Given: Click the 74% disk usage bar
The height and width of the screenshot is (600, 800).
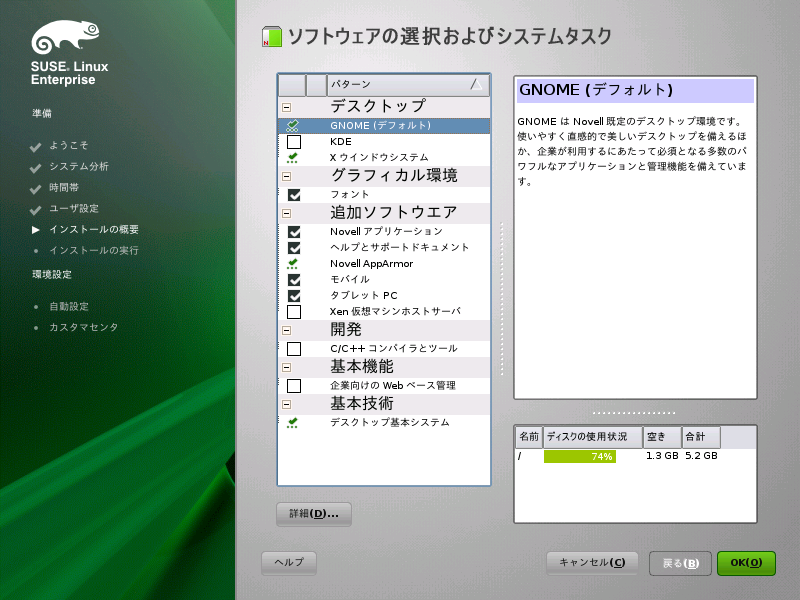Looking at the screenshot, I should click(580, 457).
